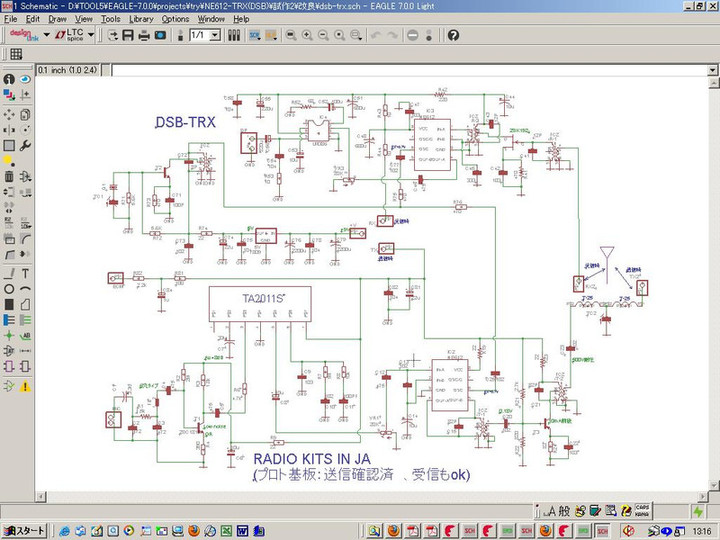Click the Help question mark icon
The width and height of the screenshot is (720, 540).
(453, 35)
